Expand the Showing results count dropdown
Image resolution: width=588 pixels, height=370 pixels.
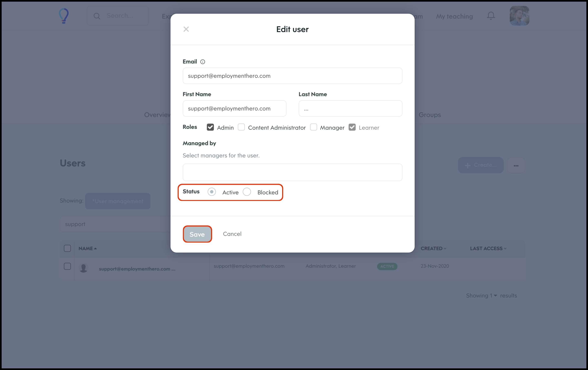(x=495, y=295)
